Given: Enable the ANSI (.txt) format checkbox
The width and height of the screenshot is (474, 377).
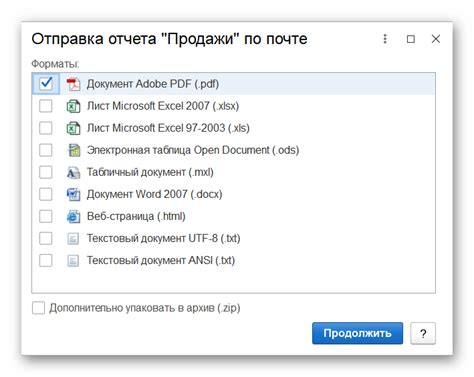Looking at the screenshot, I should (x=46, y=260).
